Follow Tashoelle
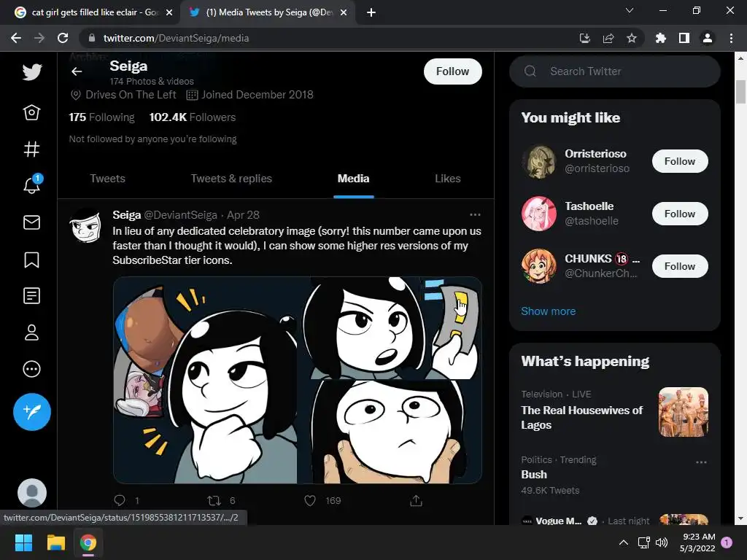The image size is (747, 560). pos(680,214)
